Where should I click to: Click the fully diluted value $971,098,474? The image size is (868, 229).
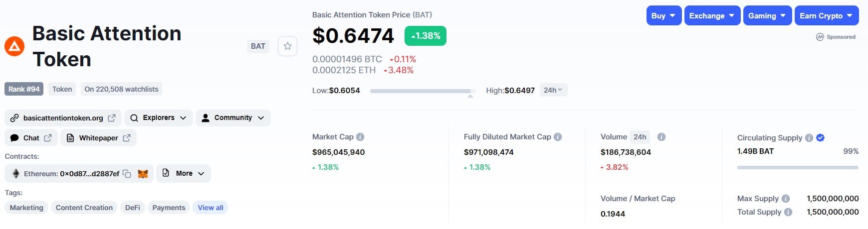click(489, 152)
